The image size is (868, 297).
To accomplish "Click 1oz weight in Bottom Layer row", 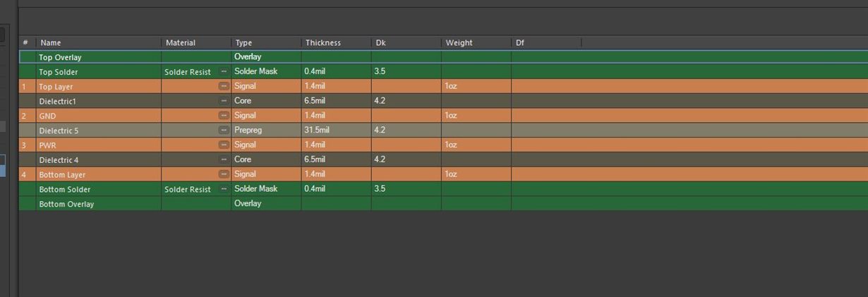I will (451, 174).
